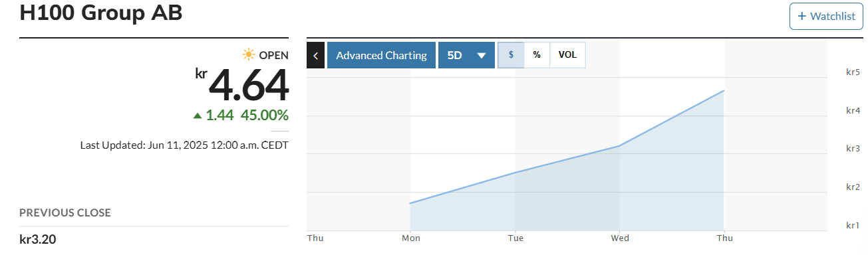This screenshot has width=868, height=255.
Task: Click the sun OPEN market status icon
Action: point(249,55)
